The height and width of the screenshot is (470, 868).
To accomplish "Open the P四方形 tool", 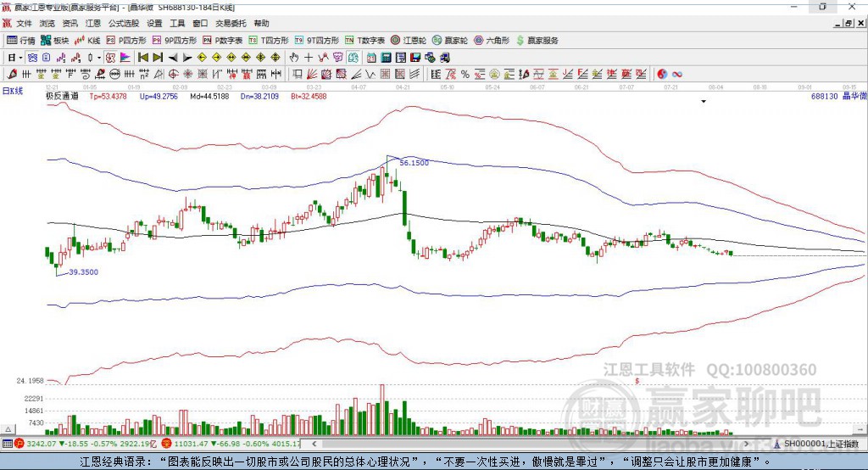I will coord(126,41).
